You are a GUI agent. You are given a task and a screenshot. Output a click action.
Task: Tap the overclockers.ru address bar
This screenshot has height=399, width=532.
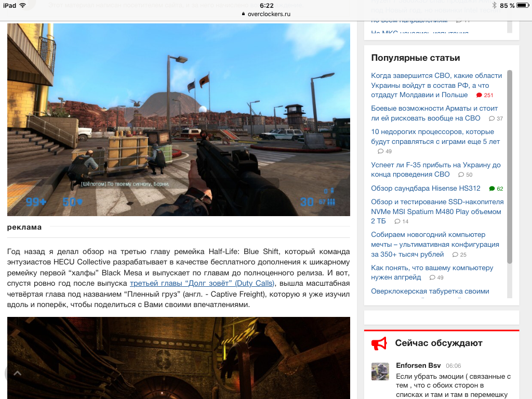tap(266, 14)
